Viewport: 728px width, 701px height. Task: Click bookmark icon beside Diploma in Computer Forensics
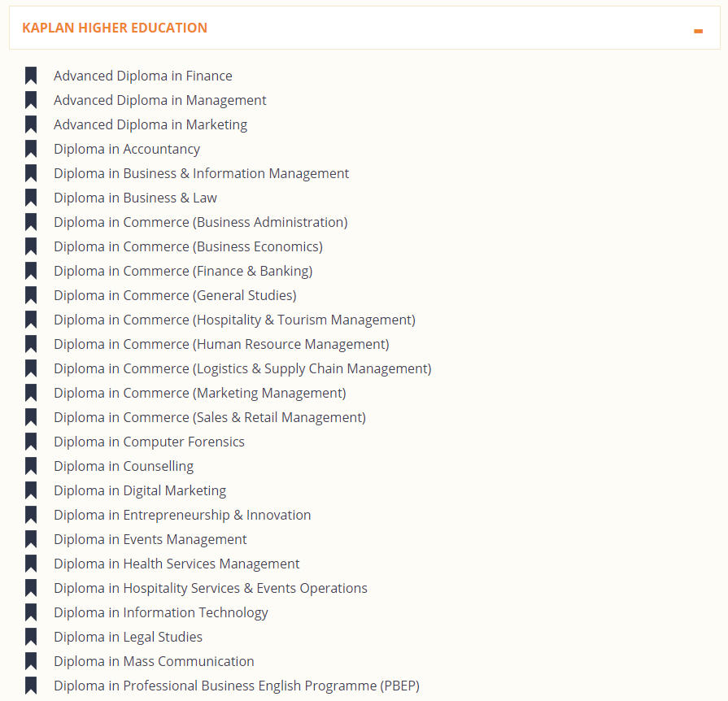point(31,442)
